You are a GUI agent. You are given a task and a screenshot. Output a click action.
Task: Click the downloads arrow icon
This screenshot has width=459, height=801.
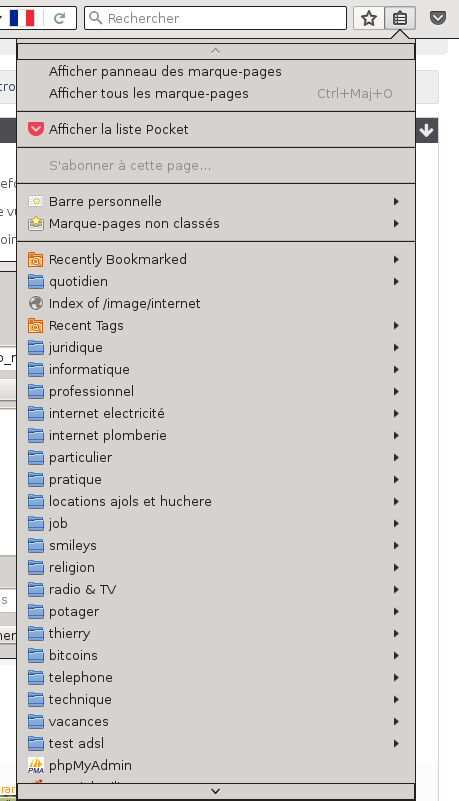pos(426,131)
